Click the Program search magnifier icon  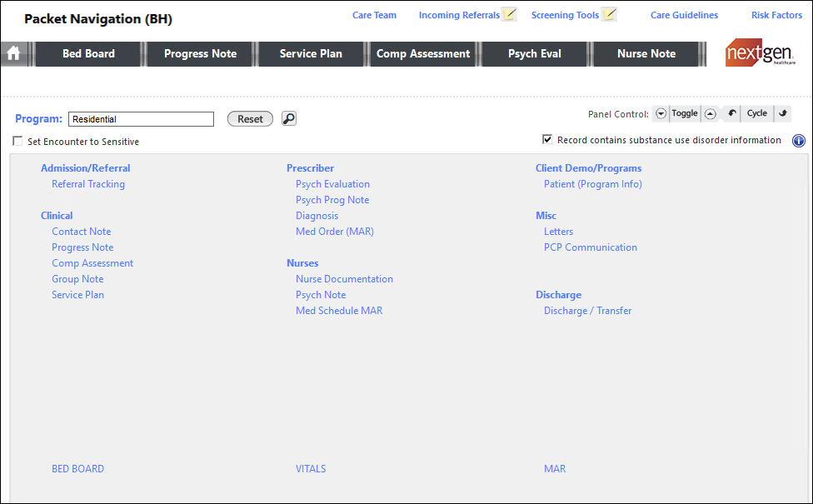288,119
